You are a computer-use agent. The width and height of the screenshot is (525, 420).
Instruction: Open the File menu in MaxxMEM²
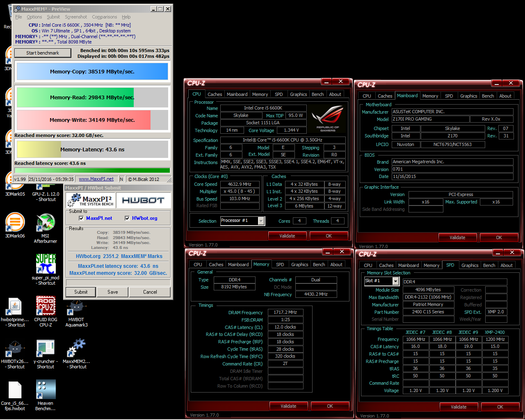(x=18, y=17)
